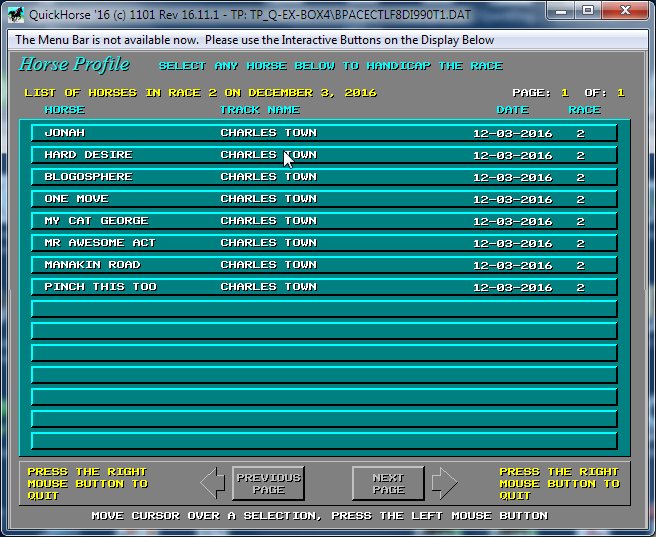The image size is (656, 537).
Task: Click the left arrow icon beside Previous Page
Action: pos(213,484)
